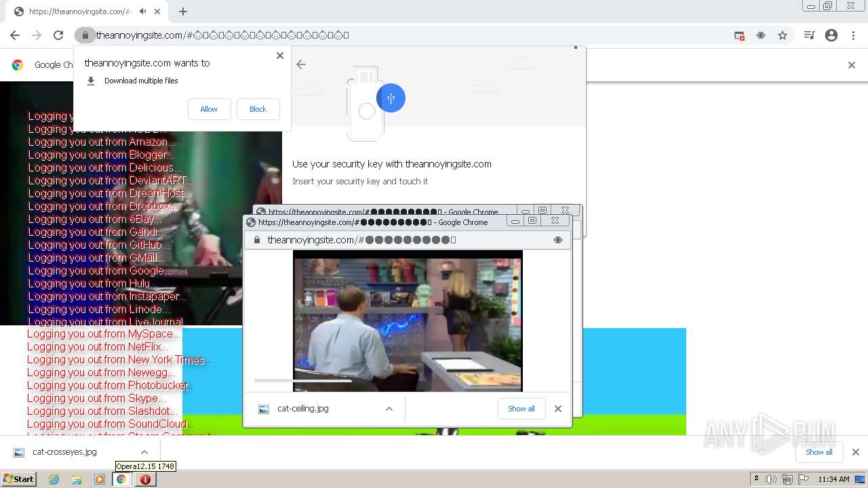868x488 pixels.
Task: Click Show all in the main download bar
Action: [818, 452]
